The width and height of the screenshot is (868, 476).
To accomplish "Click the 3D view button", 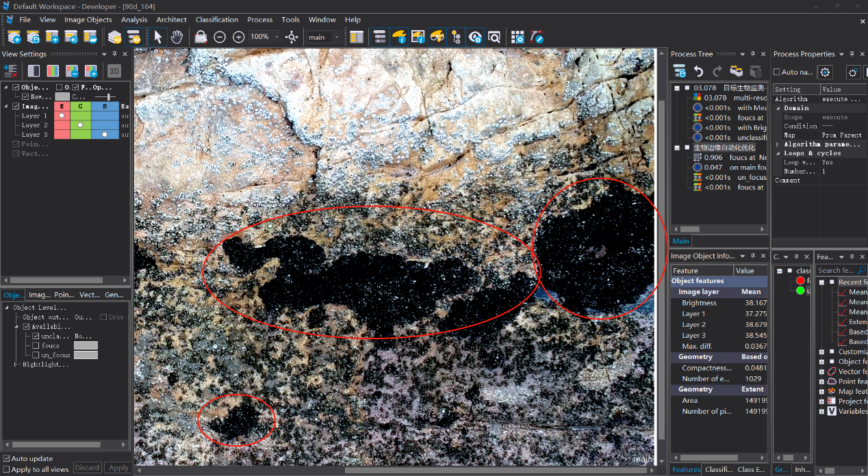I will click(x=114, y=70).
